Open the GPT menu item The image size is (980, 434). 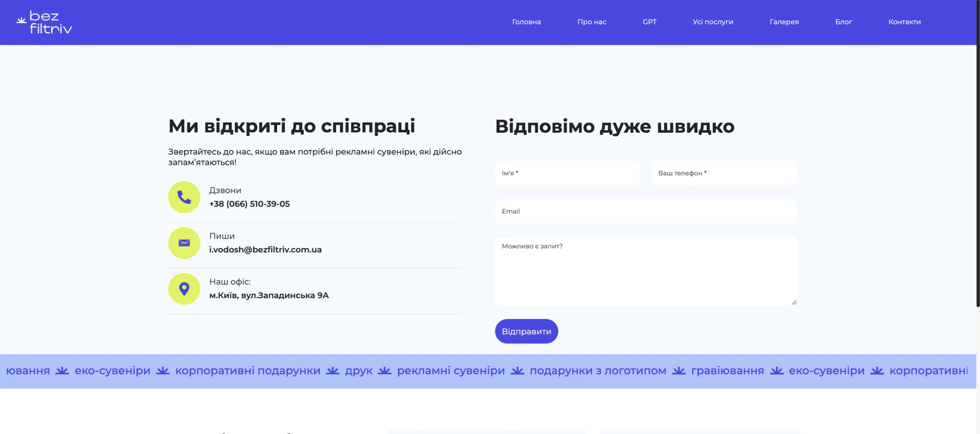[650, 22]
